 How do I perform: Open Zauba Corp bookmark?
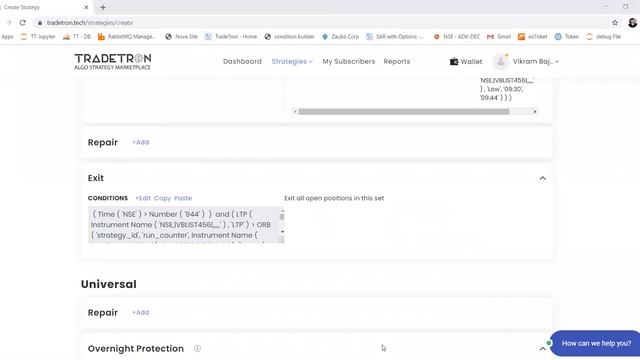[340, 37]
